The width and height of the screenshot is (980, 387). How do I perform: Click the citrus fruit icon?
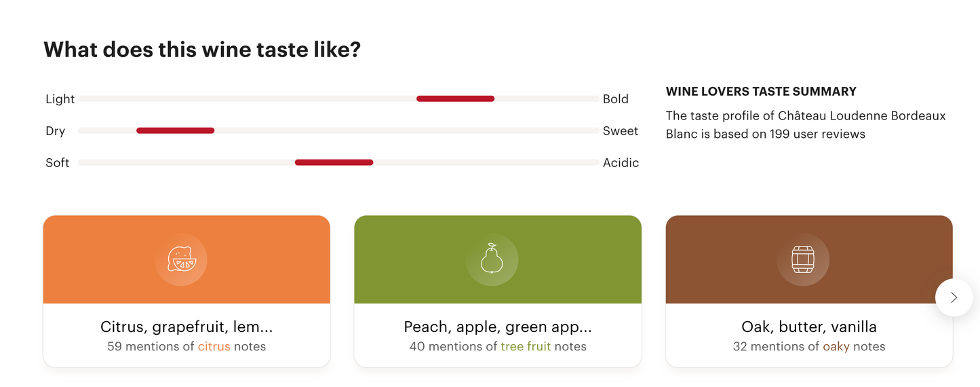pyautogui.click(x=180, y=260)
